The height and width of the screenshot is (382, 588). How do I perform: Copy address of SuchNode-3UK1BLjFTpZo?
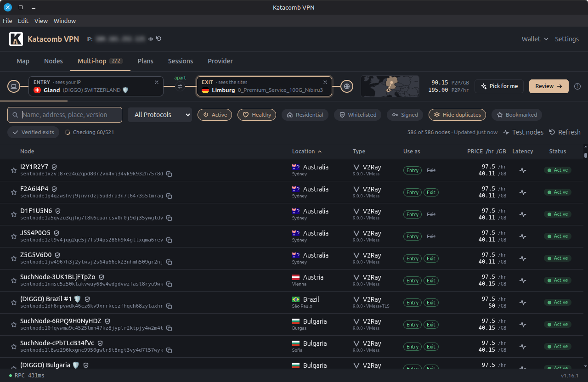coord(169,284)
